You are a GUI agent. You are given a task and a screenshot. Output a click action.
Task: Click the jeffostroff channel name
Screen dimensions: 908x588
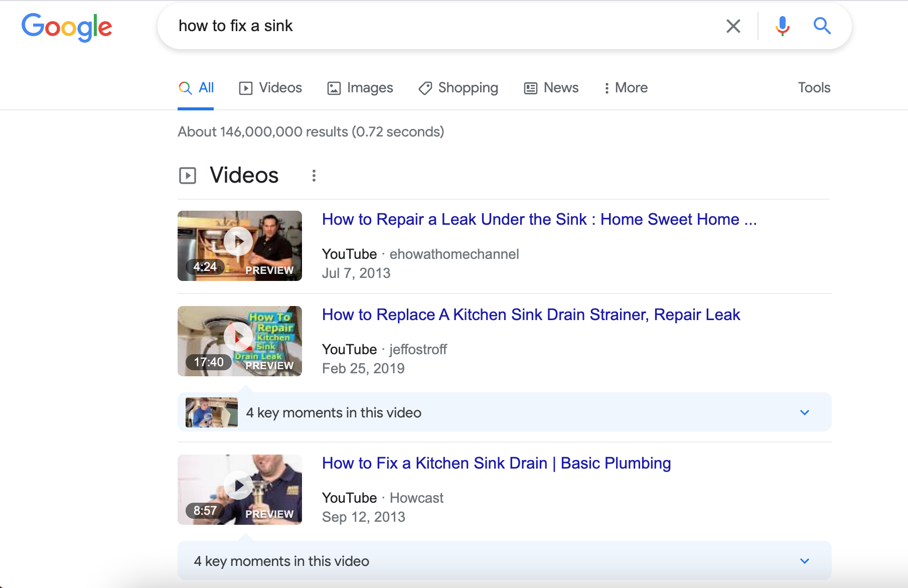tap(418, 349)
